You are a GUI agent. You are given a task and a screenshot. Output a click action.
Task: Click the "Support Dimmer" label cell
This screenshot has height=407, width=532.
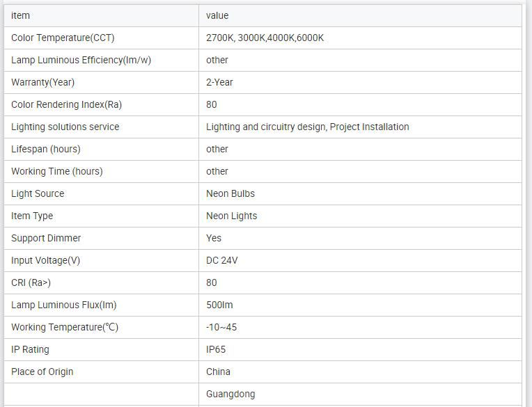pos(46,239)
